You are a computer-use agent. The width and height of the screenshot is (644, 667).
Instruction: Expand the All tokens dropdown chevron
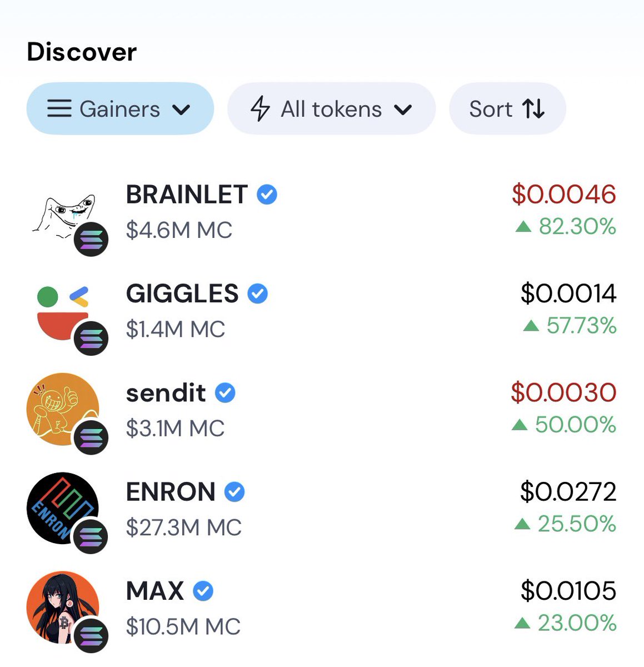(403, 109)
